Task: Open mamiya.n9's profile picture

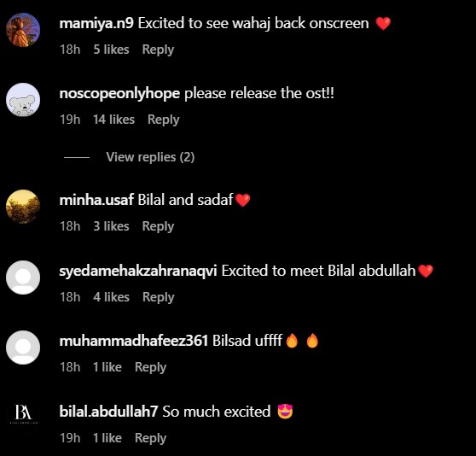Action: tap(23, 30)
